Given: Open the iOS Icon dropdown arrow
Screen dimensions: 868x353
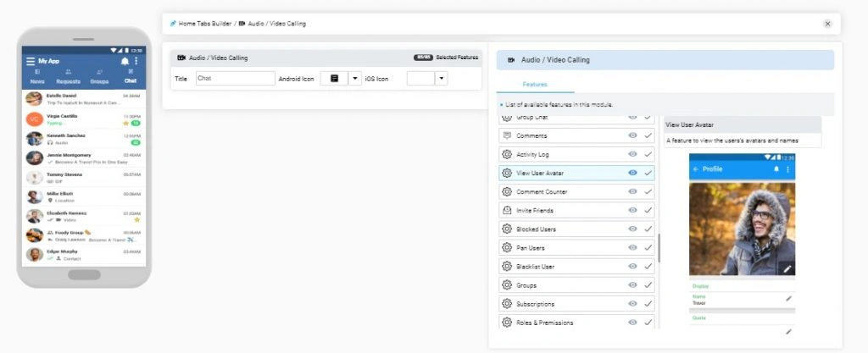Looking at the screenshot, I should (x=441, y=78).
